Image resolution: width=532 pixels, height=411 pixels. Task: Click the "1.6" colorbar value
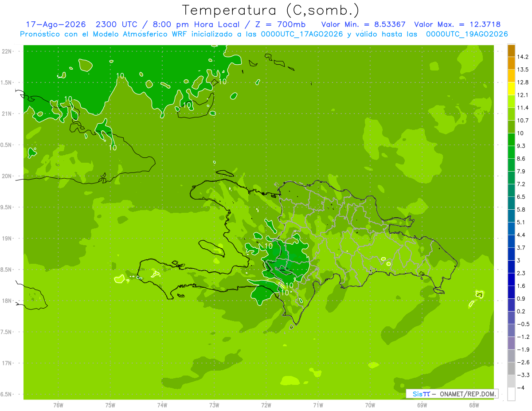point(521,286)
